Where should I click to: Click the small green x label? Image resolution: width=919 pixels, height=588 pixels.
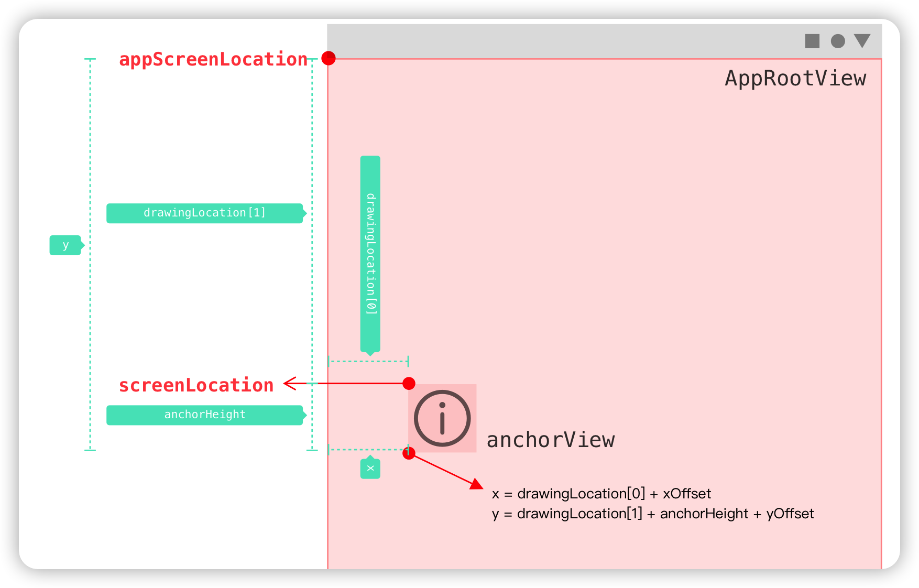coord(370,467)
